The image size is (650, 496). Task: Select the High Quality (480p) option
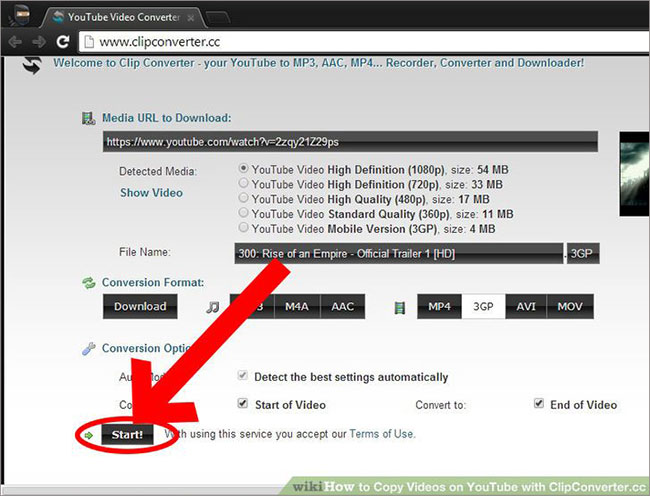coord(244,198)
